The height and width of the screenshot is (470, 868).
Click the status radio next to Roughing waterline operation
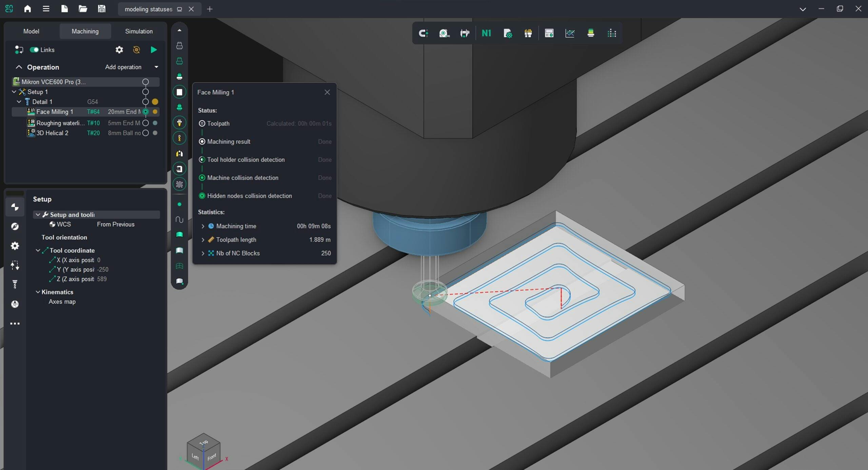click(146, 123)
